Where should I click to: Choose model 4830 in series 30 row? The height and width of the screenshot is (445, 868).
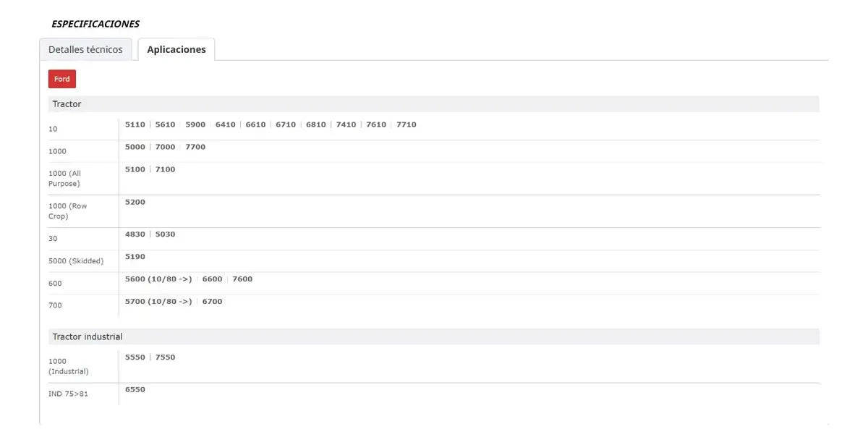[x=135, y=234]
